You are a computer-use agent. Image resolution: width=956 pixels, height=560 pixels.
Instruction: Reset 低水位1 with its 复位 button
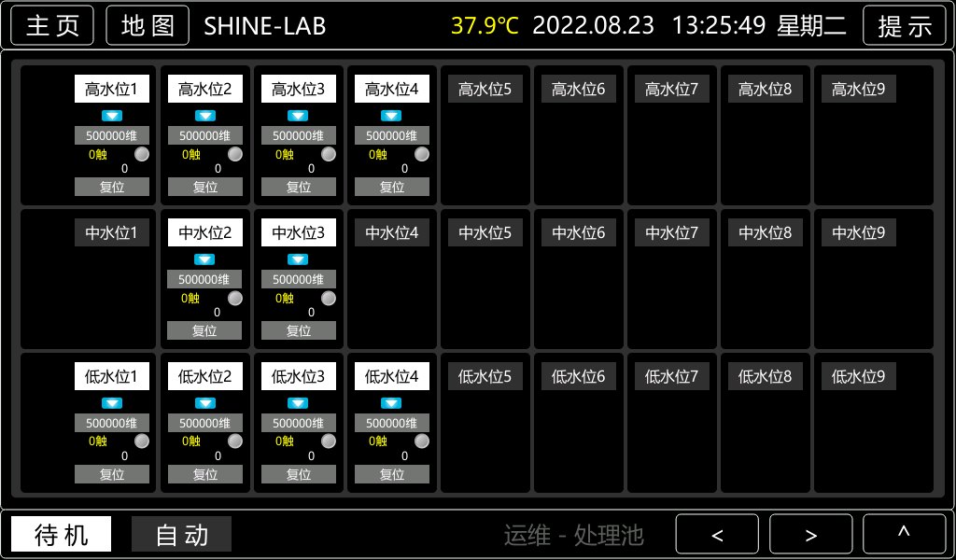point(112,474)
